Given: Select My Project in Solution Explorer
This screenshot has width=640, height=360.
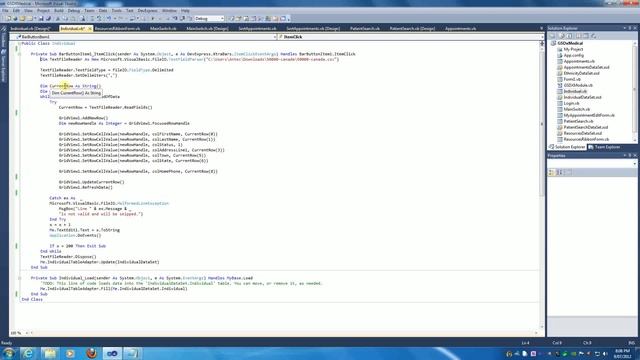Looking at the screenshot, I should click(573, 49).
